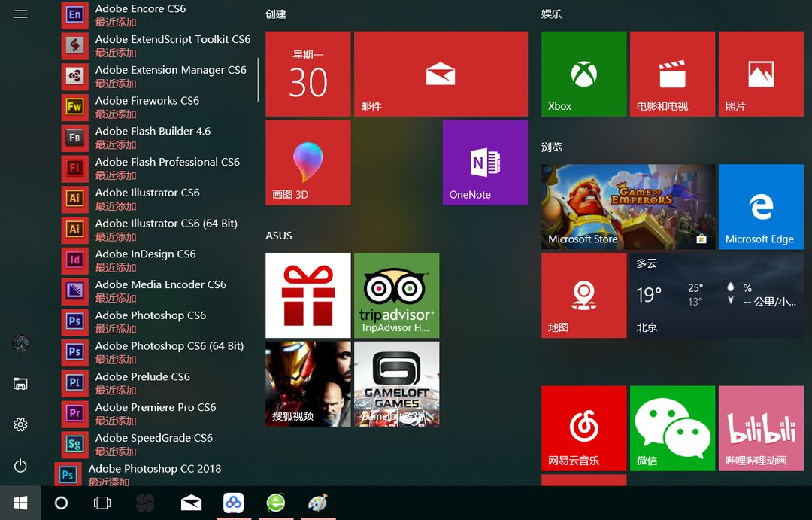Viewport: 812px width, 520px height.
Task: Open the calendar tile showing 30
Action: (x=308, y=74)
